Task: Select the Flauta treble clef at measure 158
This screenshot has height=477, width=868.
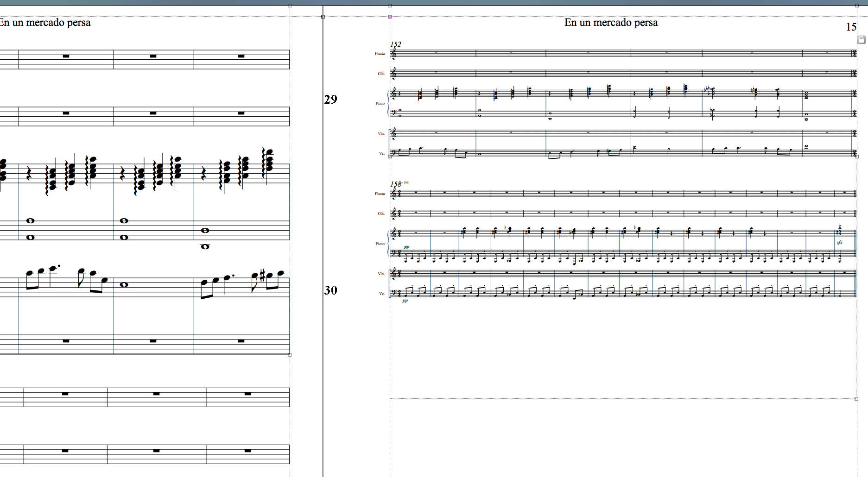Action: click(394, 194)
